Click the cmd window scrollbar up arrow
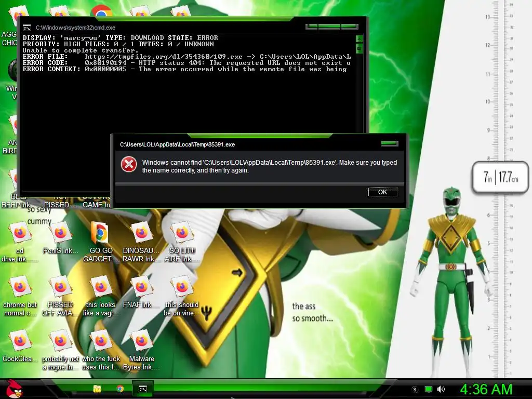Viewport: 532px width, 399px height. tap(359, 38)
